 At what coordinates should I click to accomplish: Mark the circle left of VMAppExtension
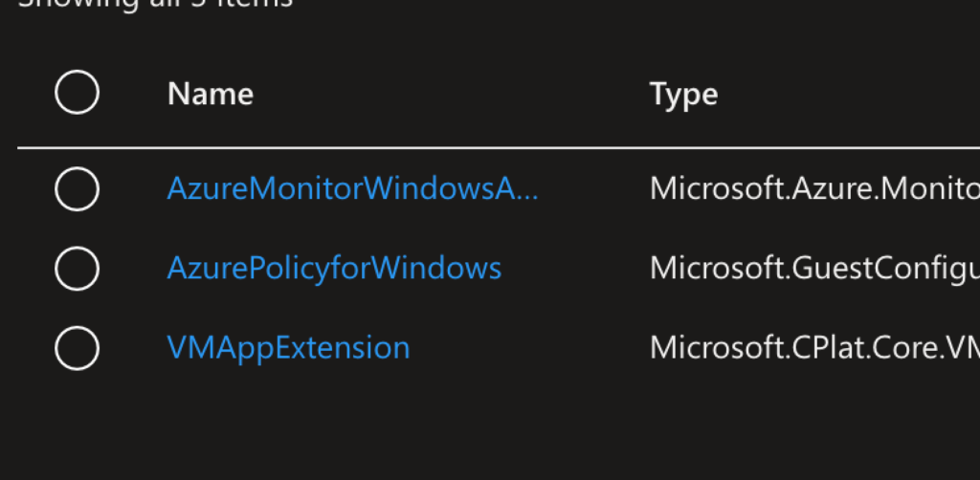coord(77,347)
